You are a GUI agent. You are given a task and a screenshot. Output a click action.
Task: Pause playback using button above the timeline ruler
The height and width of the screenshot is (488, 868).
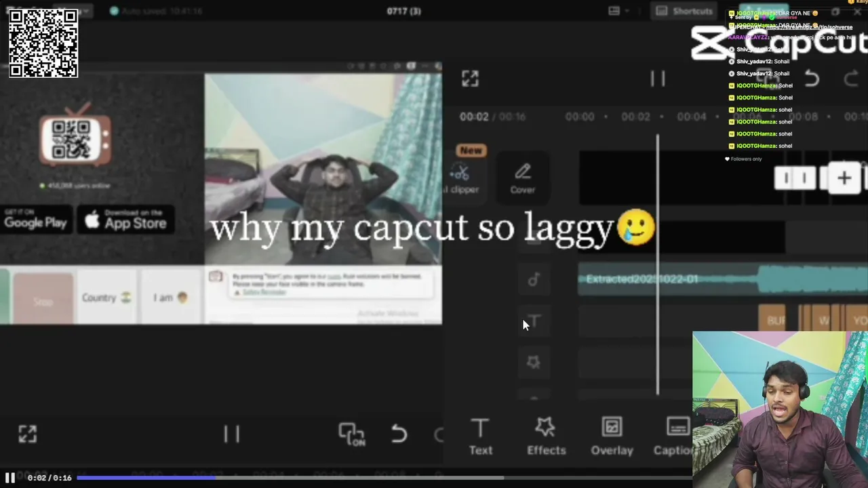coord(658,79)
